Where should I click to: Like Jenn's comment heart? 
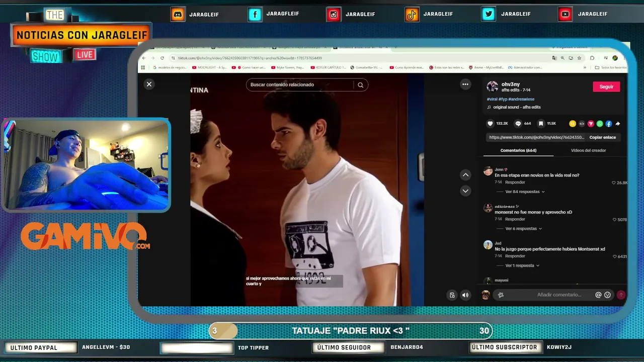[614, 183]
